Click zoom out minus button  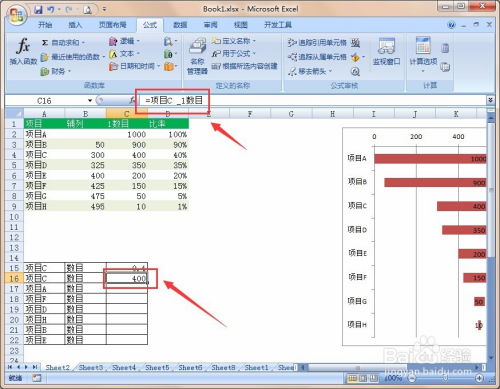pos(412,378)
